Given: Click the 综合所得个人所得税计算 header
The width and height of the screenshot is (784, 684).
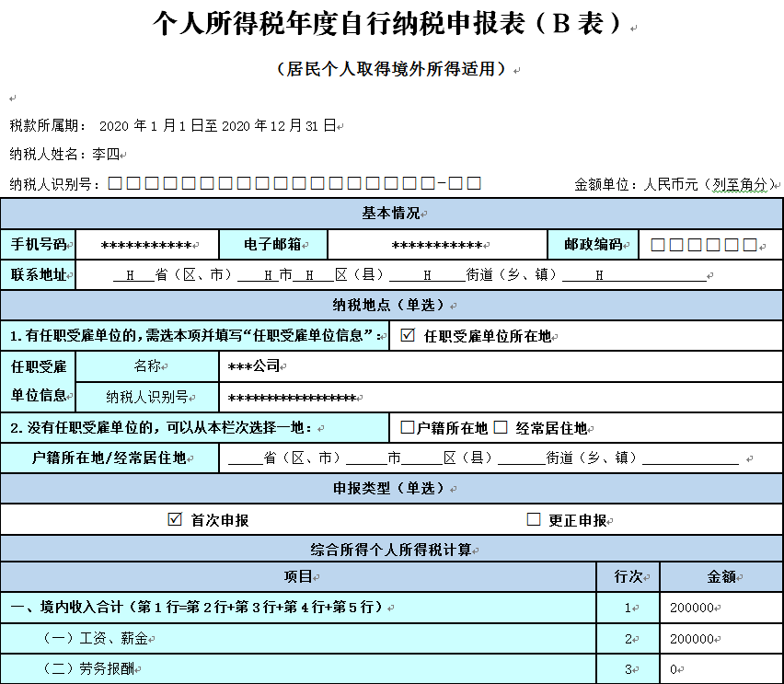Looking at the screenshot, I should click(x=391, y=550).
